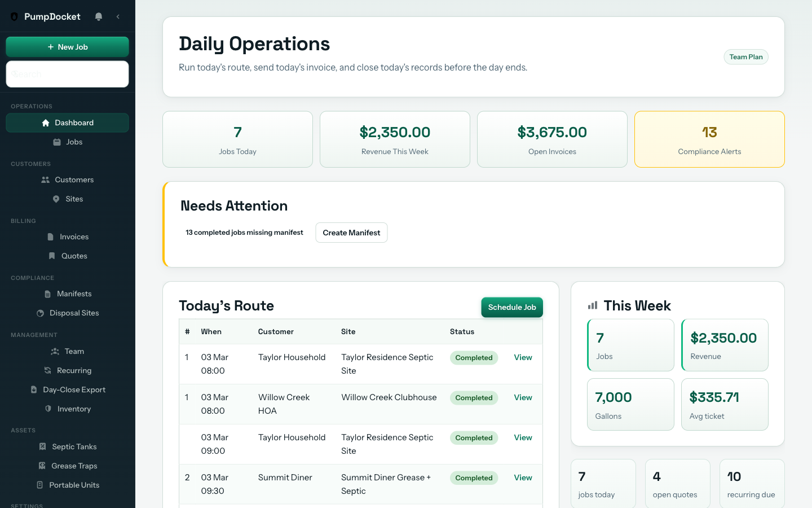Switch to the Dashboard section
812x508 pixels.
pyautogui.click(x=67, y=122)
